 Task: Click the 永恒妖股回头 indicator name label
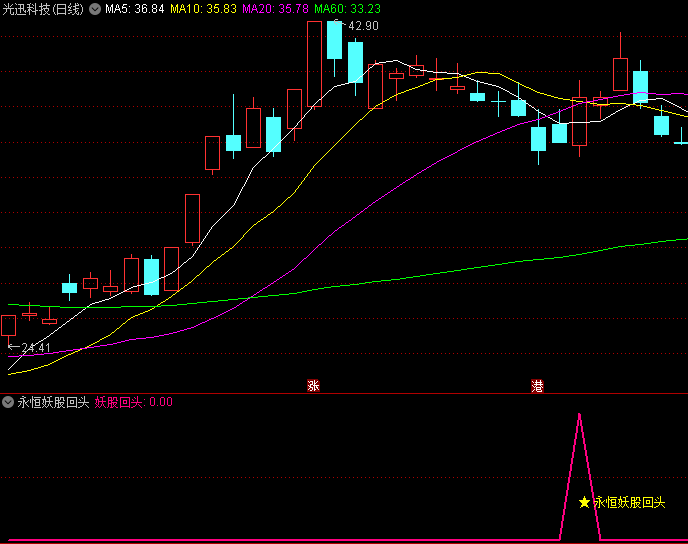[54, 402]
